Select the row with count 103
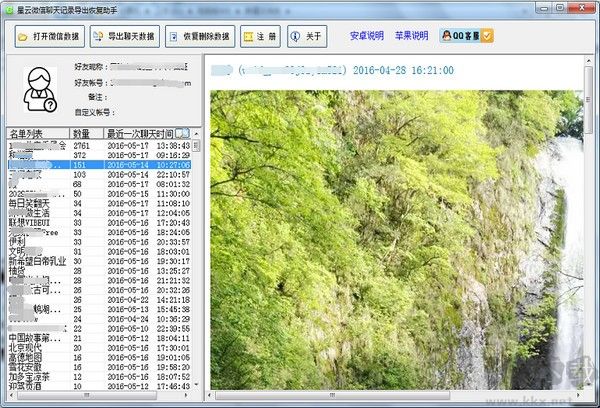 tap(99, 175)
